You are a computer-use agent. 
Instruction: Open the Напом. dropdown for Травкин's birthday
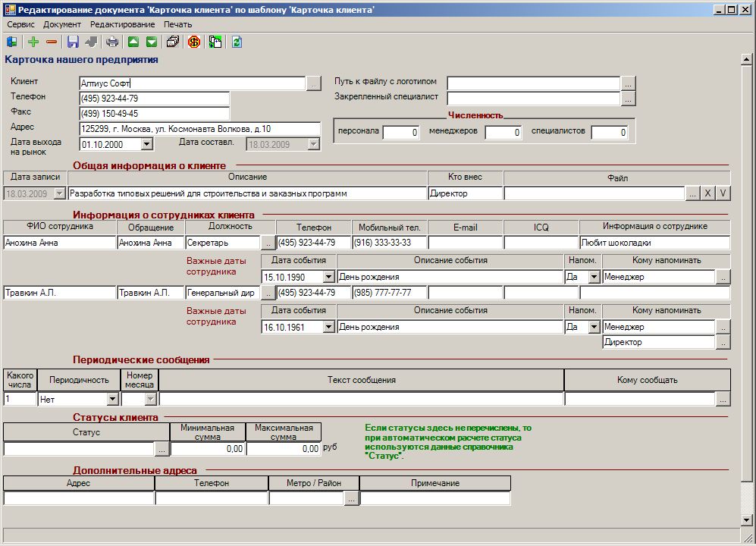pos(594,327)
